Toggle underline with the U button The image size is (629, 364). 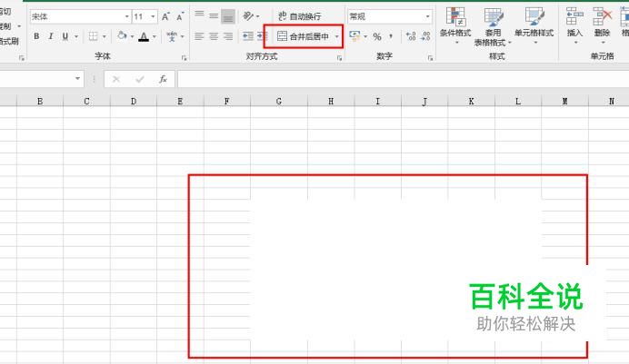65,36
